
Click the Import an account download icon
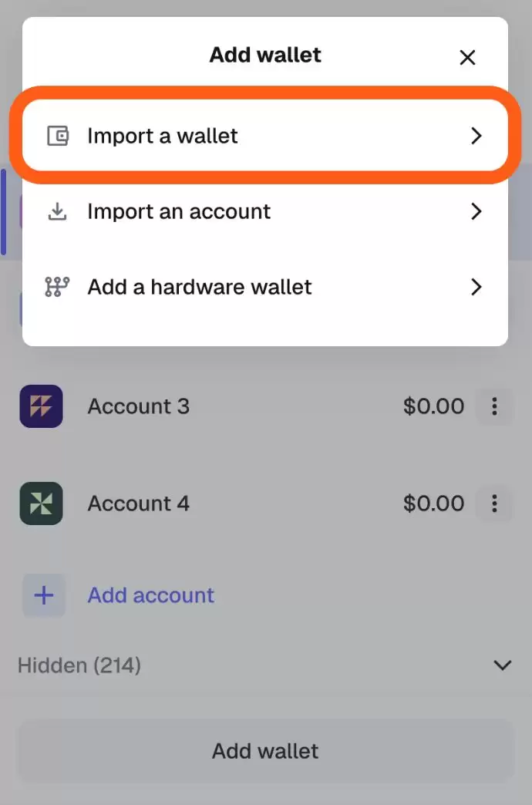click(57, 211)
